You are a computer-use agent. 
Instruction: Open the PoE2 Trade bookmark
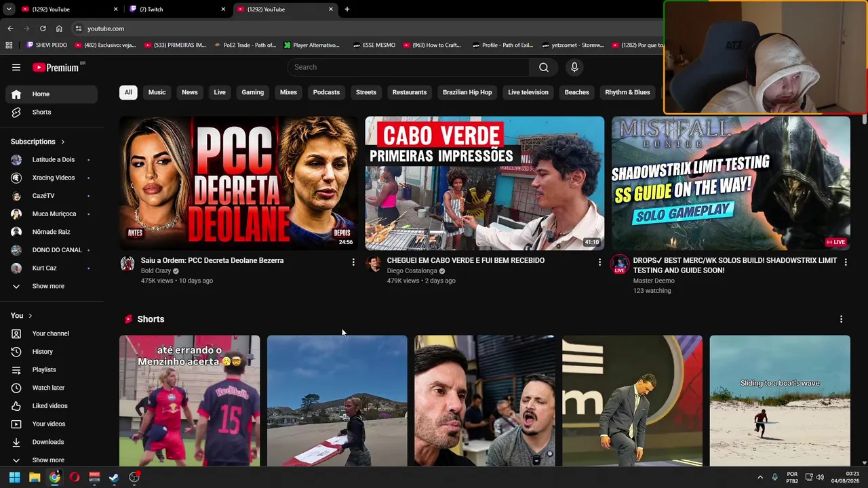(244, 45)
